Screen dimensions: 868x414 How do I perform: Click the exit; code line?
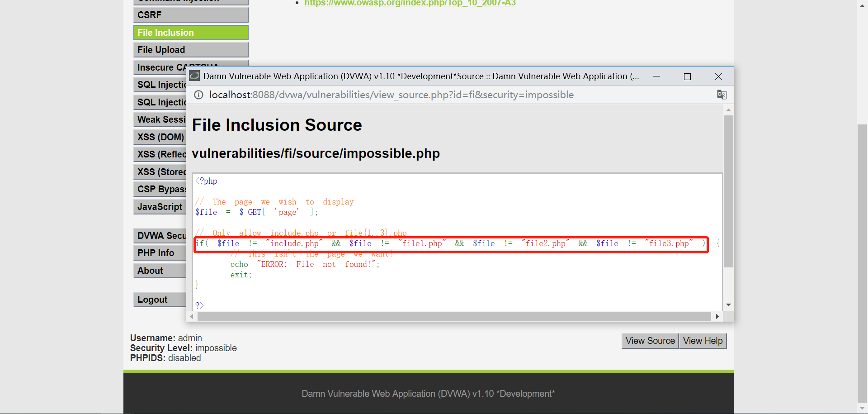tap(241, 275)
